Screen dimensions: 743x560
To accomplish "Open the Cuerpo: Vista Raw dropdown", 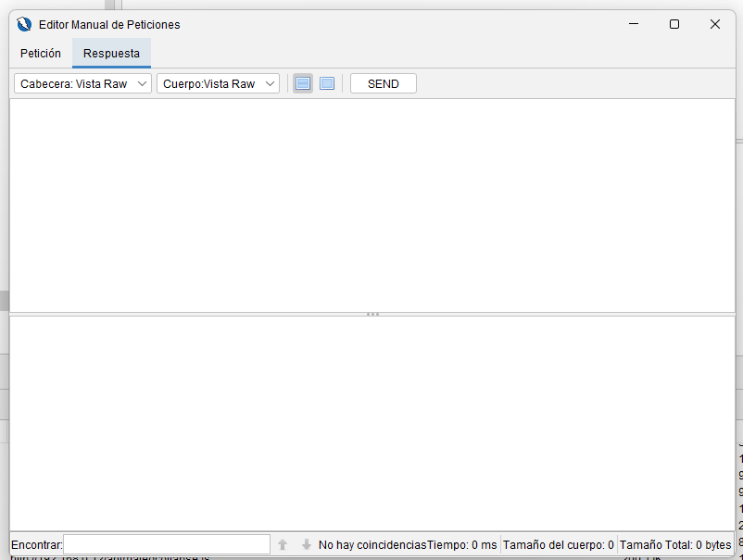I will 218,83.
